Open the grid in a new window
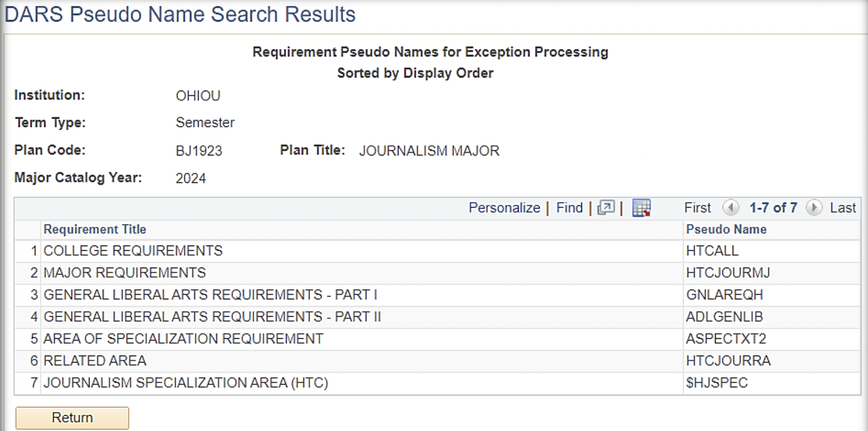This screenshot has height=431, width=868. coord(606,208)
